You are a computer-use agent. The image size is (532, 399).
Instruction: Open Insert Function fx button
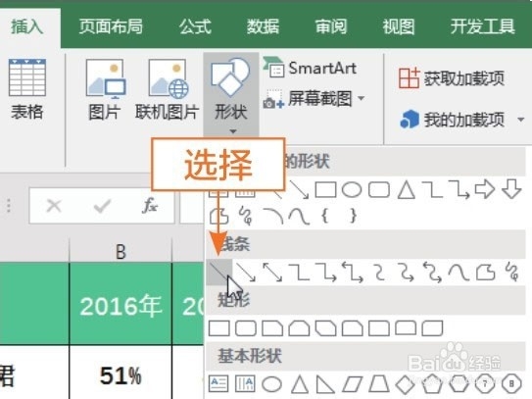(150, 206)
